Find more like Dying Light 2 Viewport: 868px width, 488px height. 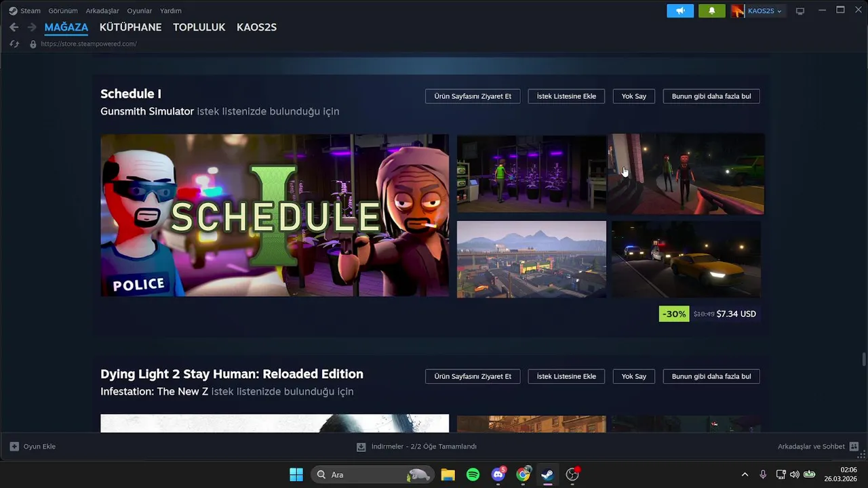(x=711, y=376)
